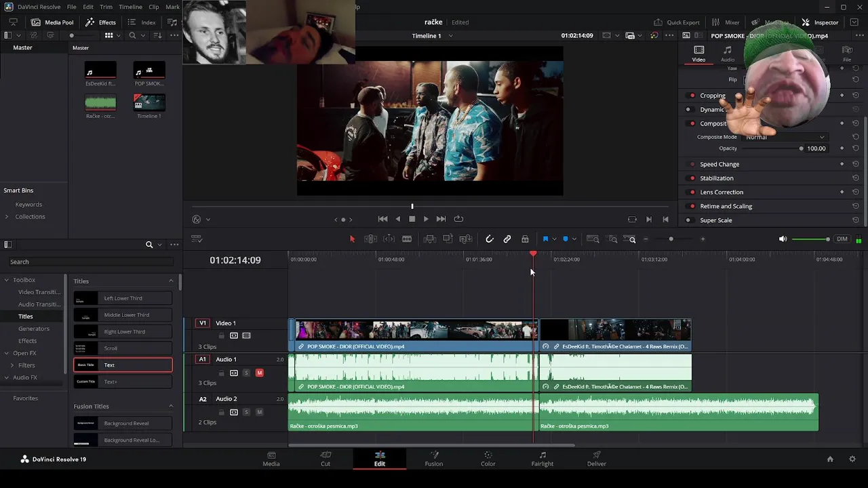
Task: Click the Replace Clip icon
Action: pos(466,239)
